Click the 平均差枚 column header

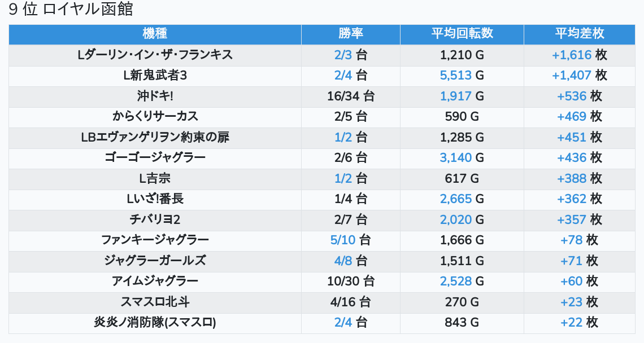click(x=579, y=34)
